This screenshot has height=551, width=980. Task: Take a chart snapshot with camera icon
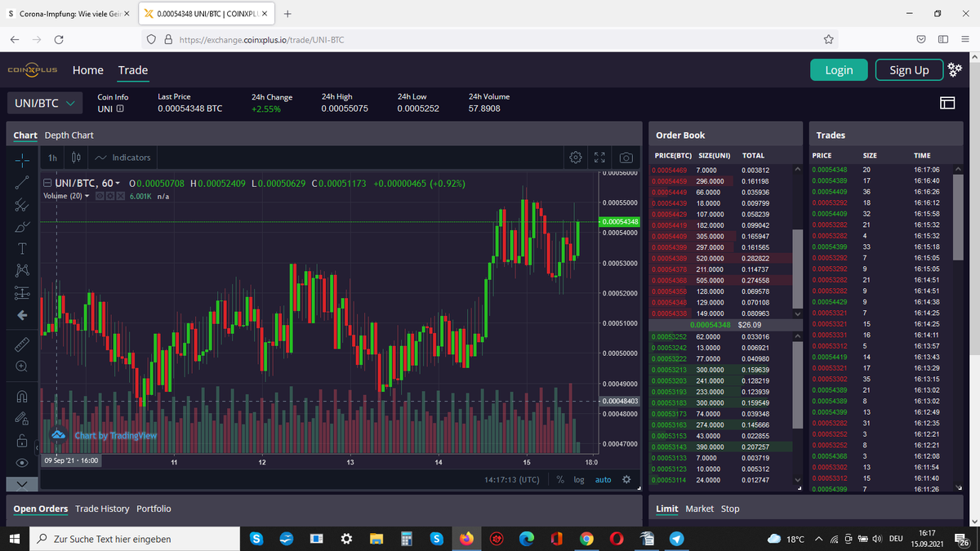click(x=626, y=158)
